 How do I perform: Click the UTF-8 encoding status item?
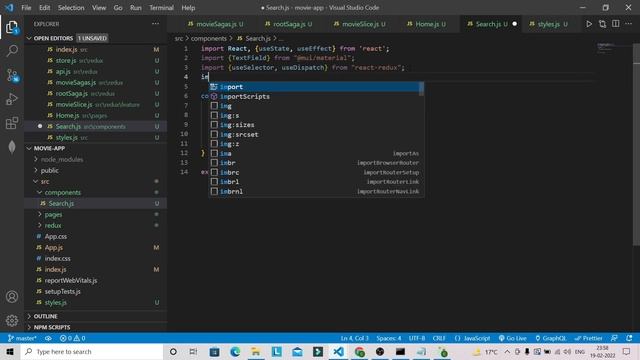(x=417, y=338)
